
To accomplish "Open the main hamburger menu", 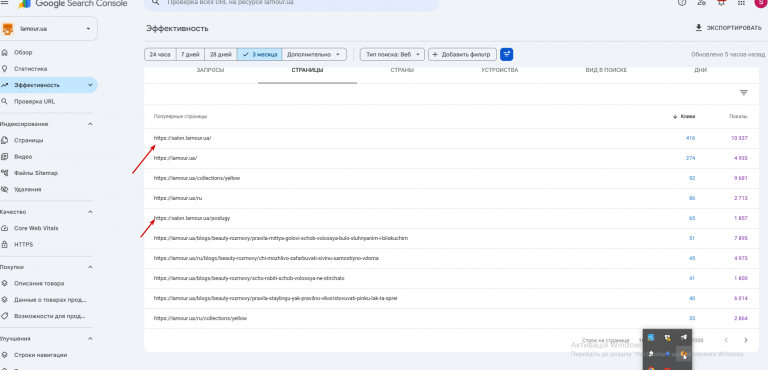I will point(4,2).
